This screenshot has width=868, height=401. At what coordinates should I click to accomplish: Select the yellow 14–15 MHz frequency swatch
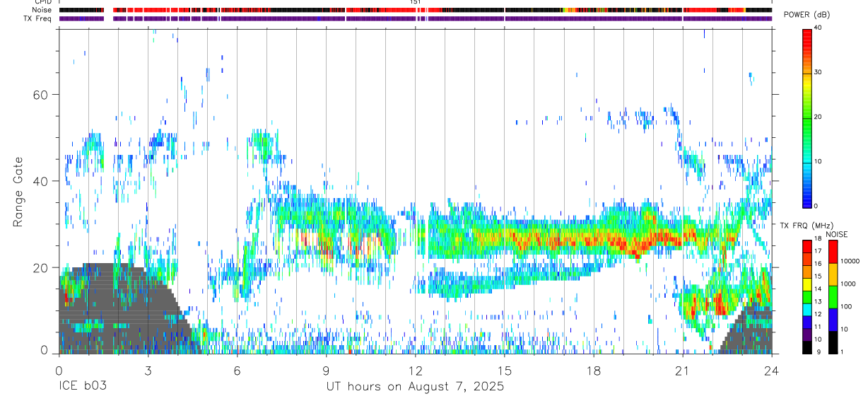pos(807,284)
